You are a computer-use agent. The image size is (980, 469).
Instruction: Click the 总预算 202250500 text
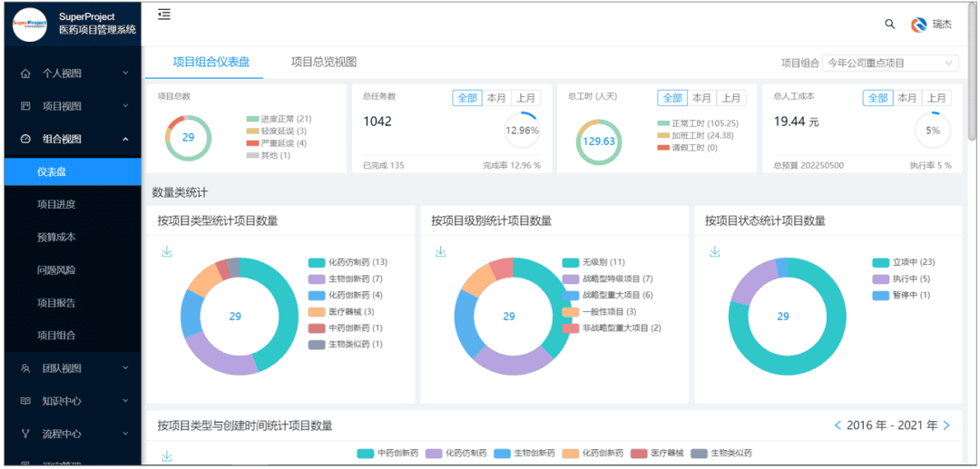coord(809,165)
